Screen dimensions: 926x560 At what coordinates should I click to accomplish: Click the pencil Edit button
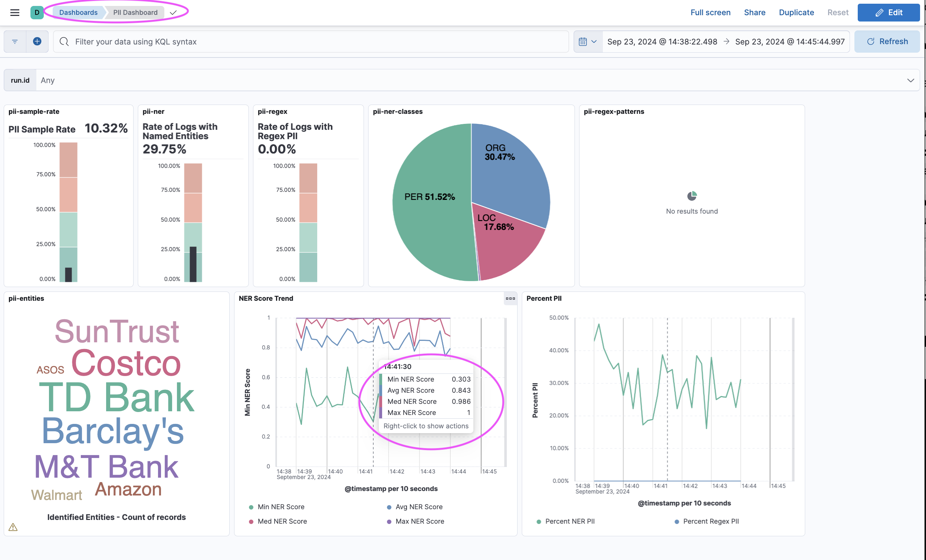click(x=889, y=12)
